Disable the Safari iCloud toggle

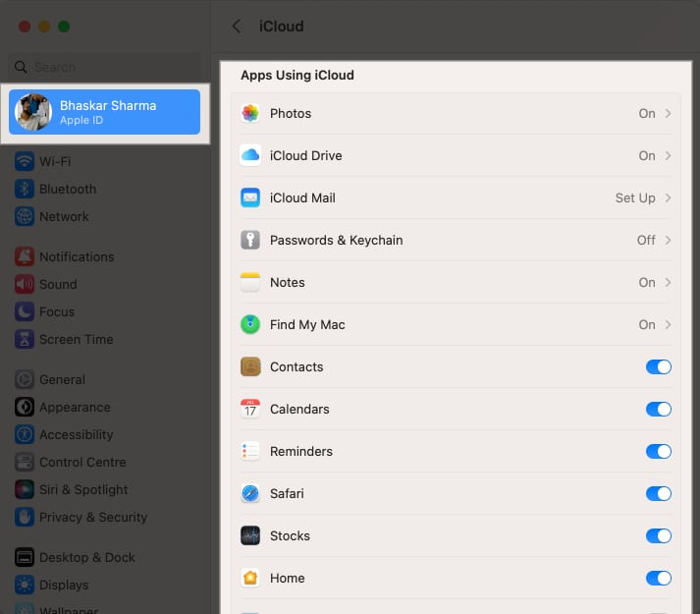pyautogui.click(x=658, y=493)
